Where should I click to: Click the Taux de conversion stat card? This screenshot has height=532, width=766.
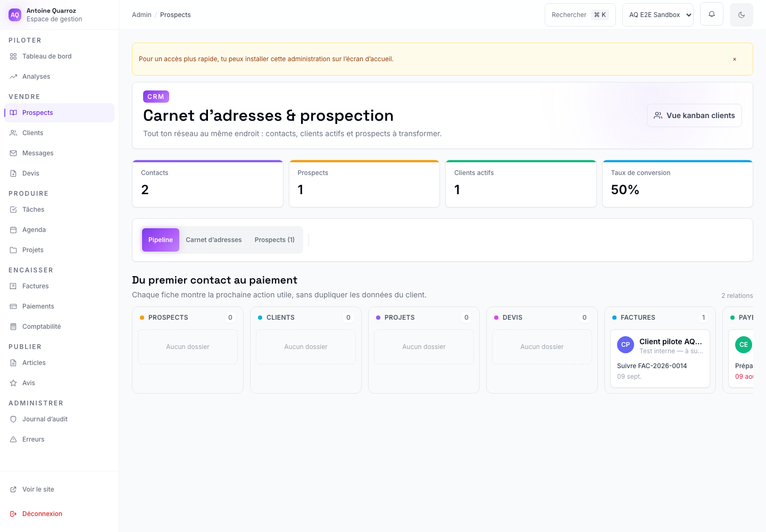[x=678, y=184]
